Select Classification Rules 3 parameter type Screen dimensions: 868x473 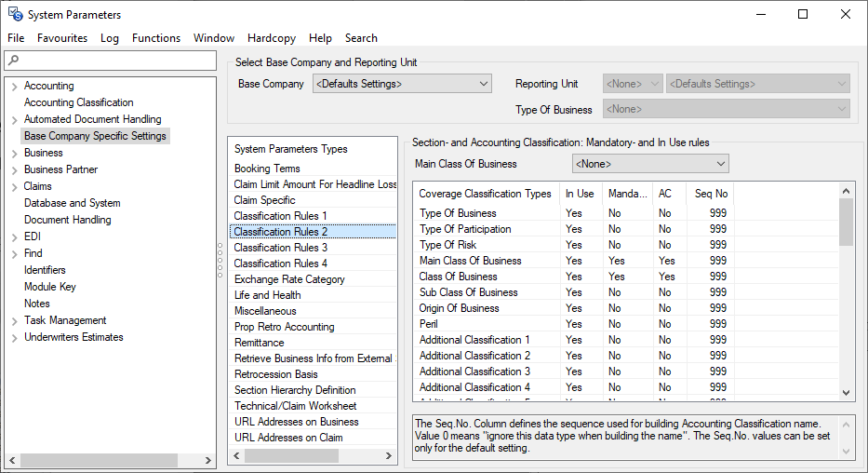point(280,248)
